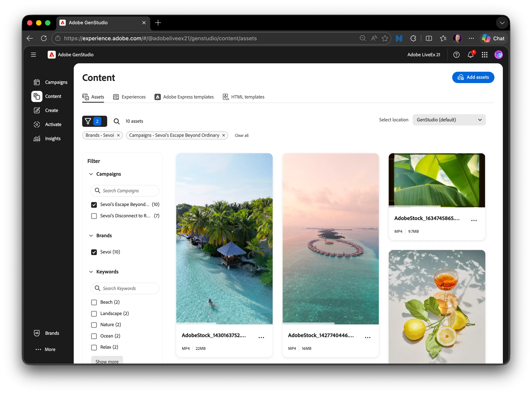The image size is (532, 394).
Task: Click the More ellipsis in sidebar
Action: (45, 349)
